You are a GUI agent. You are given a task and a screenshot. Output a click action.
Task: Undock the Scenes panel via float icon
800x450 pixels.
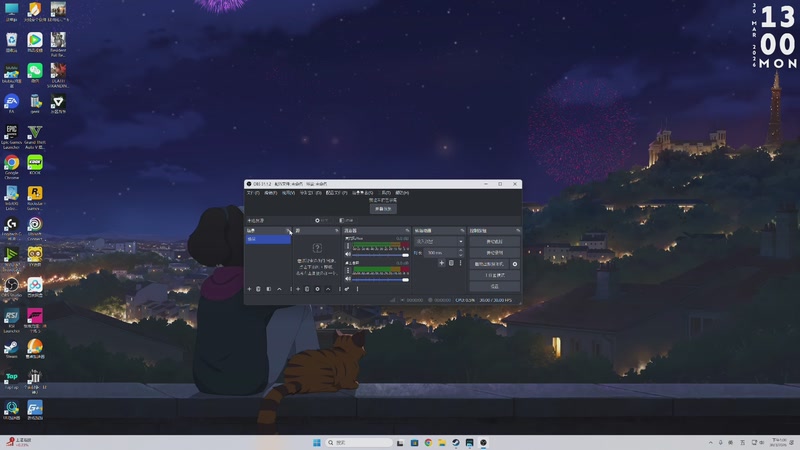point(288,231)
